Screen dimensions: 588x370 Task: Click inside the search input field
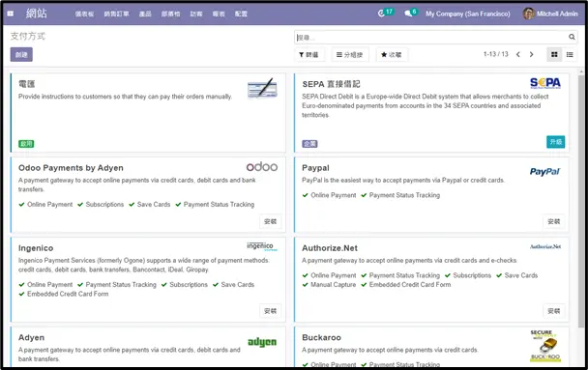point(431,37)
